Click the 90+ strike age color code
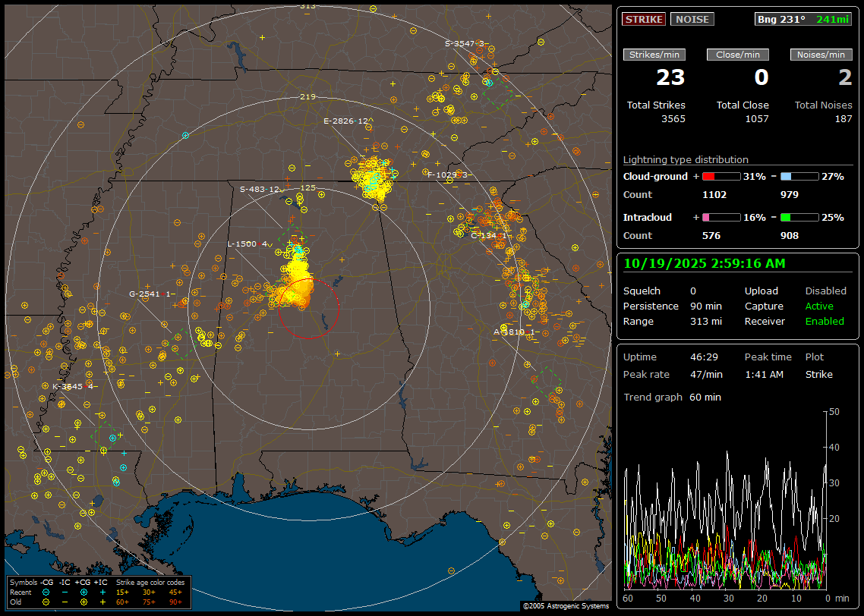This screenshot has height=616, width=864. pos(175,602)
